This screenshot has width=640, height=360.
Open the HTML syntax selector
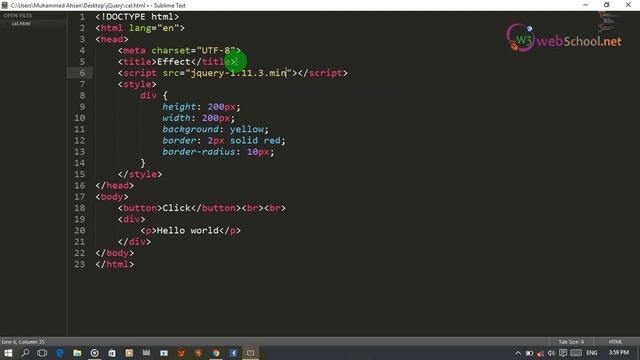tap(616, 342)
